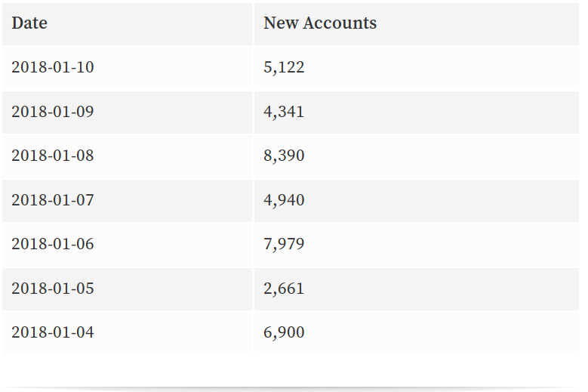Image resolution: width=588 pixels, height=392 pixels.
Task: Click the 6,900 new accounts value
Action: [x=284, y=332]
